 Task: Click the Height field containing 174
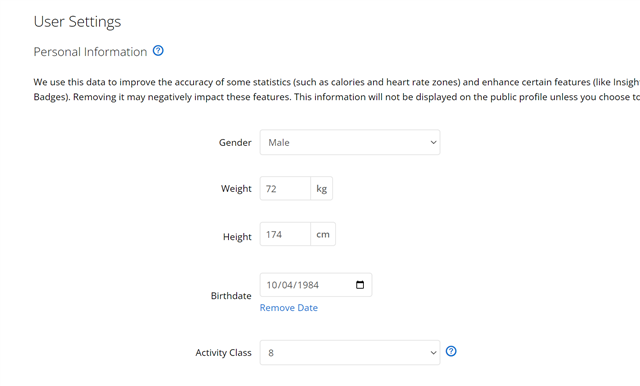(x=285, y=234)
